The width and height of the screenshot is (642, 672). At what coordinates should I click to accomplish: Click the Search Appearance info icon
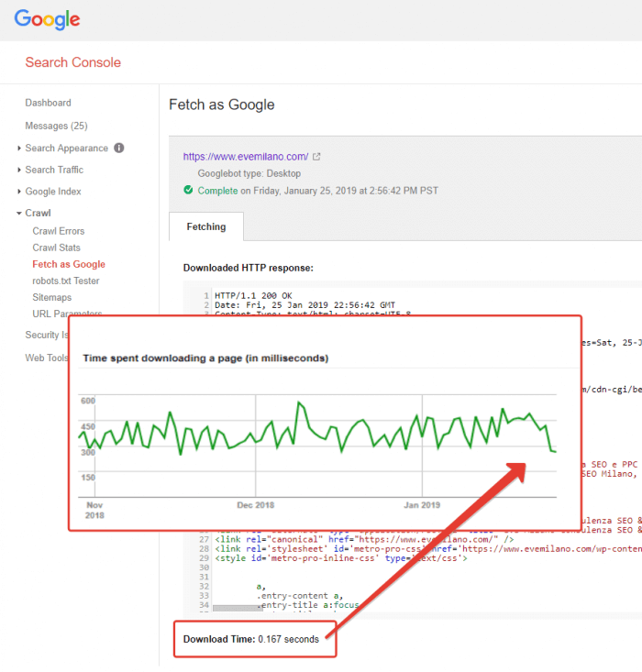click(x=119, y=148)
